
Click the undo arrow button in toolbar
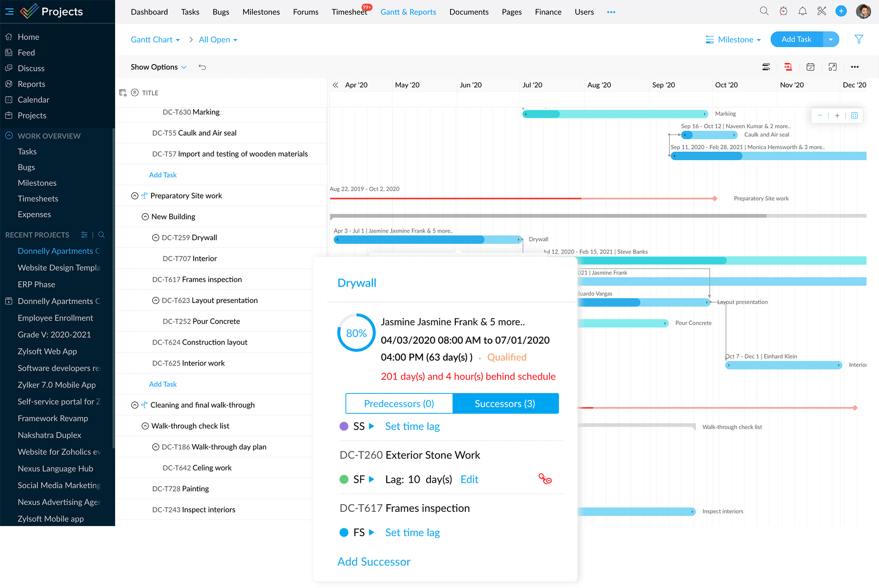pos(202,66)
